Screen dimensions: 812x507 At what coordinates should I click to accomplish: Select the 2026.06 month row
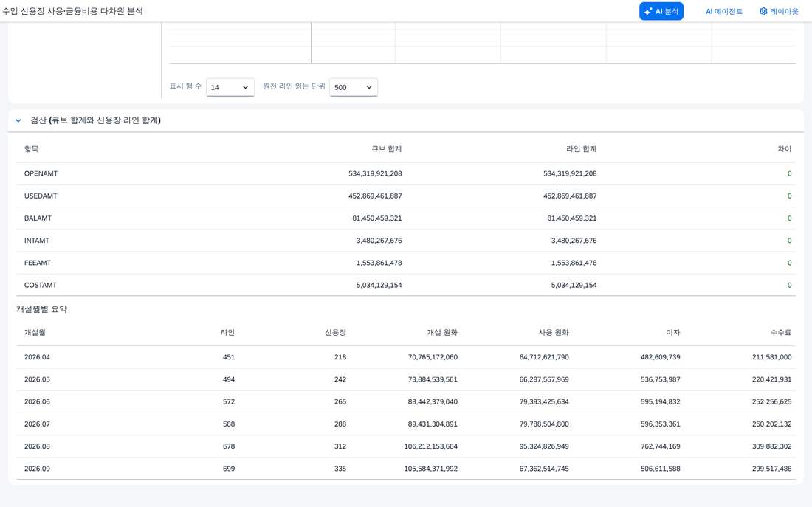pos(406,402)
